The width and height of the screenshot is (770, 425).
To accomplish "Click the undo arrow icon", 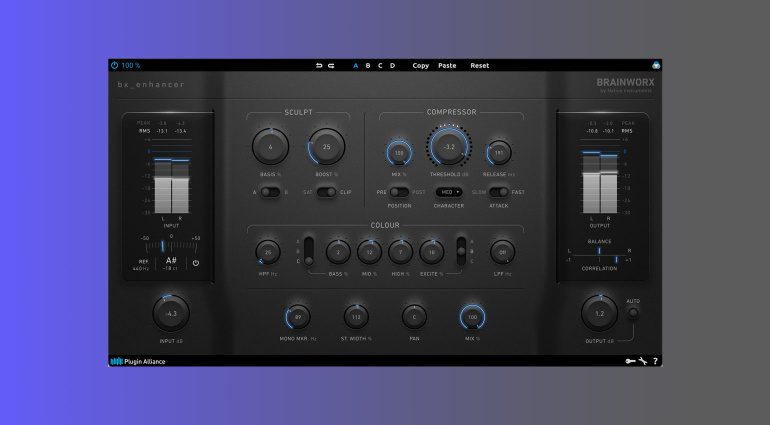I will point(319,66).
